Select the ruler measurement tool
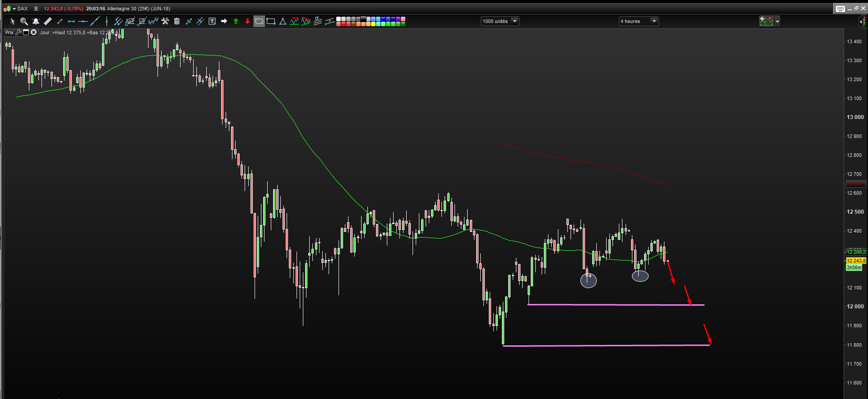Viewport: 868px width, 399px height. [x=47, y=21]
